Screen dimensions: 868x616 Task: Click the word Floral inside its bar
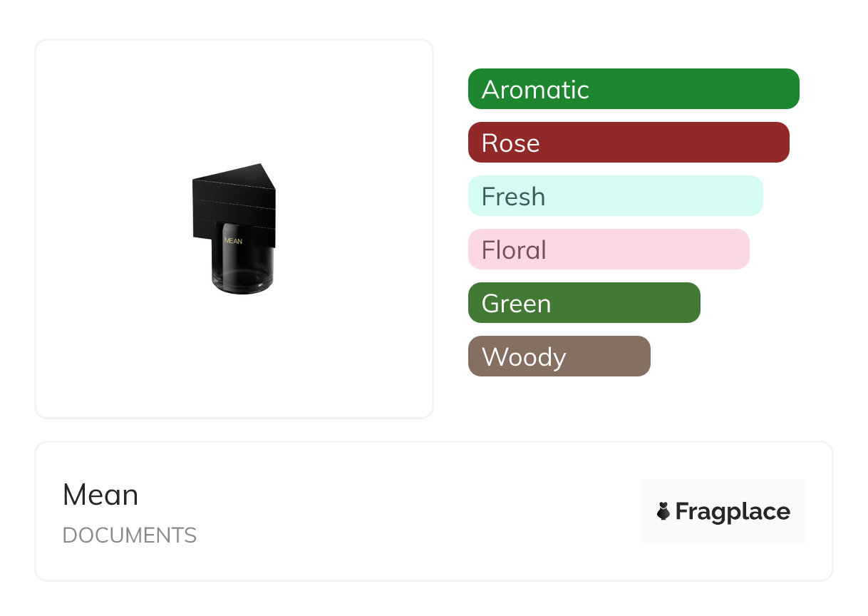514,250
